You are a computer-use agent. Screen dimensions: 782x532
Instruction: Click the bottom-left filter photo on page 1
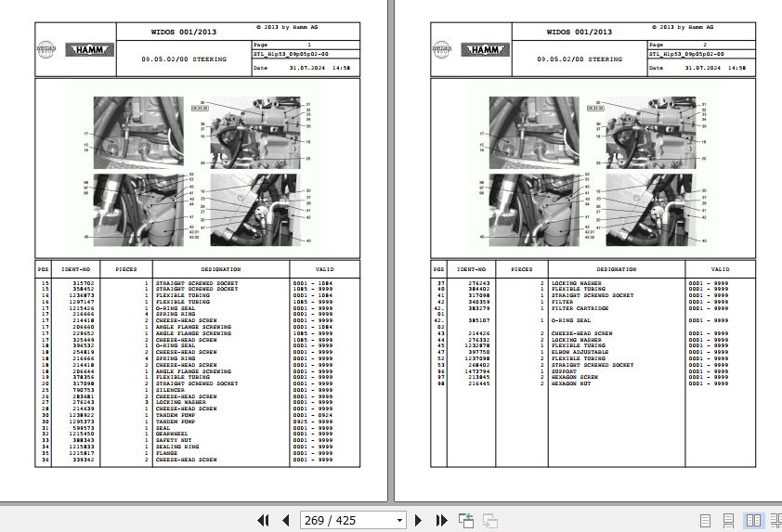point(138,210)
